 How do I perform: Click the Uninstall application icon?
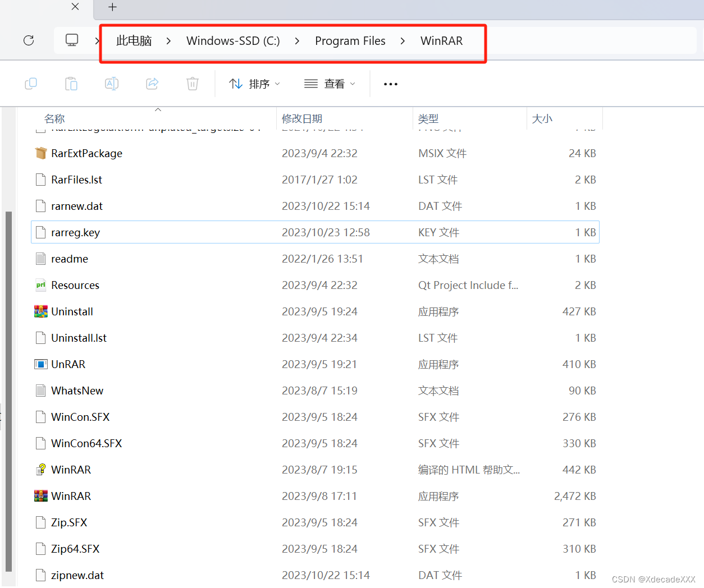(41, 311)
